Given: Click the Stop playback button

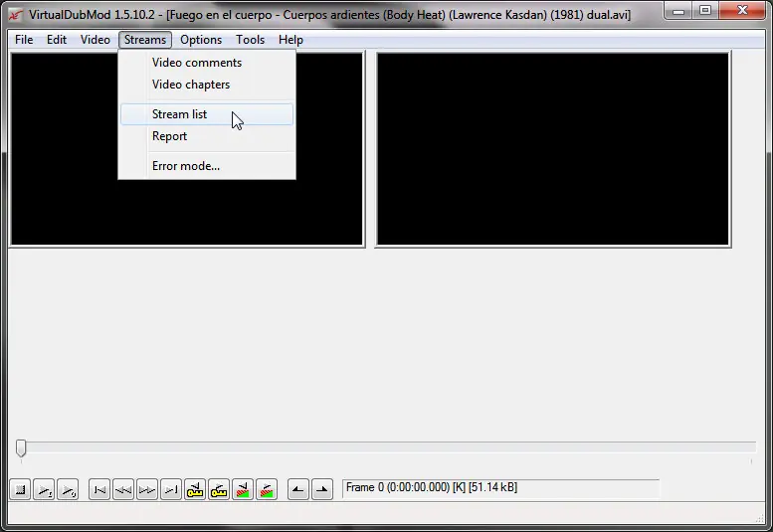Looking at the screenshot, I should point(20,489).
